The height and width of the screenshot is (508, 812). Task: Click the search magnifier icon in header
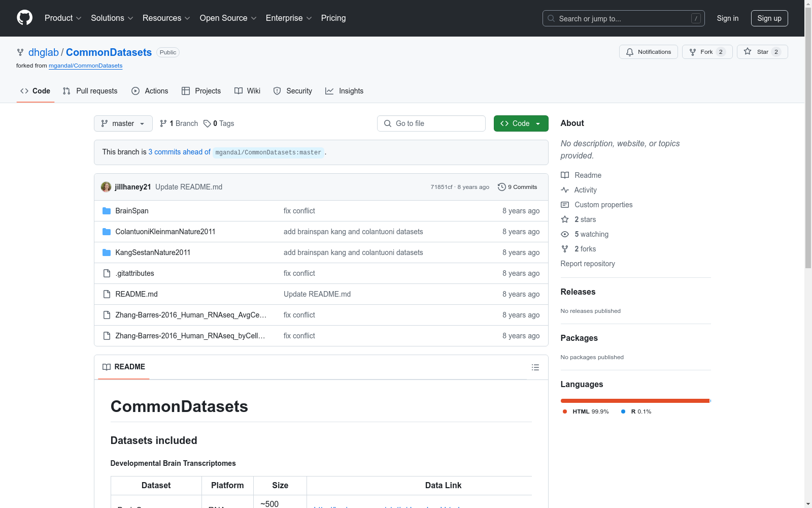(x=551, y=18)
